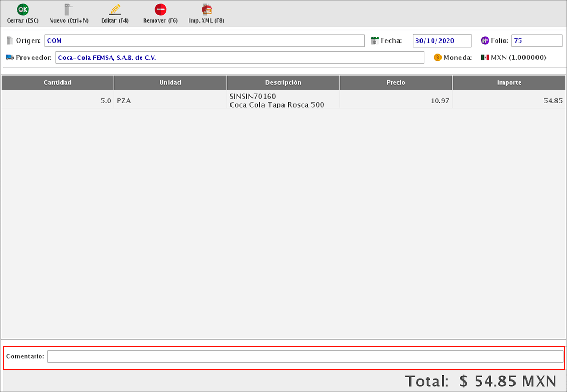
Task: Click the Nuevo (Ctrl+N) toolbar icon
Action: point(68,9)
